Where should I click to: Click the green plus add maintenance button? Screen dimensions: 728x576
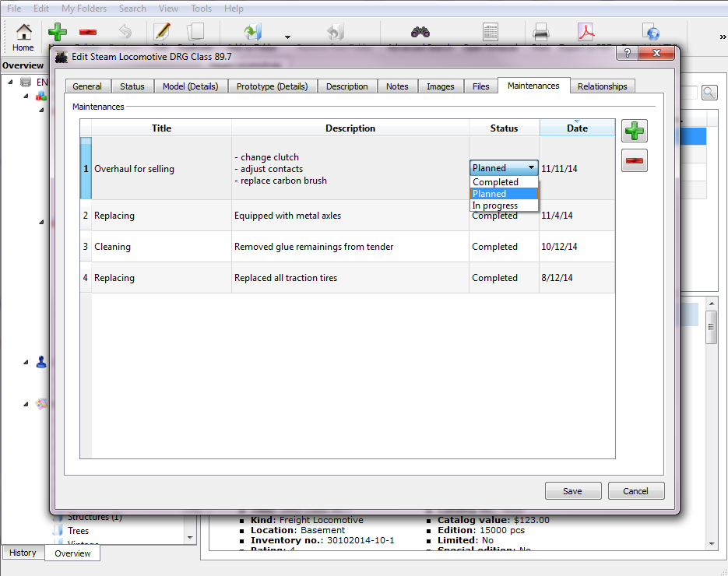click(x=635, y=131)
